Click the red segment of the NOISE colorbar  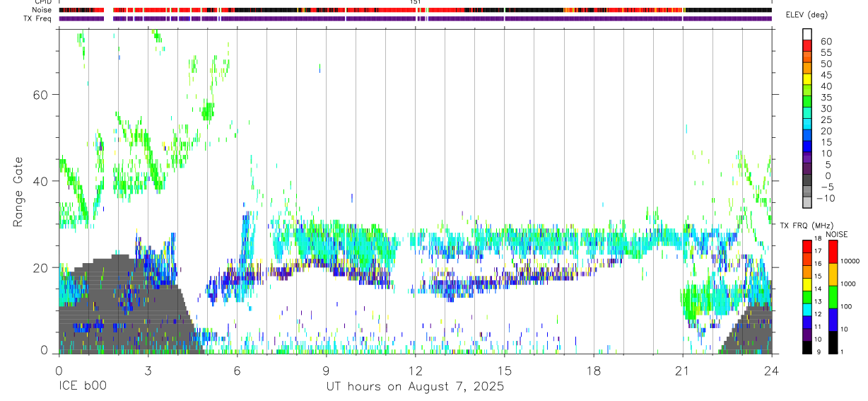(833, 252)
